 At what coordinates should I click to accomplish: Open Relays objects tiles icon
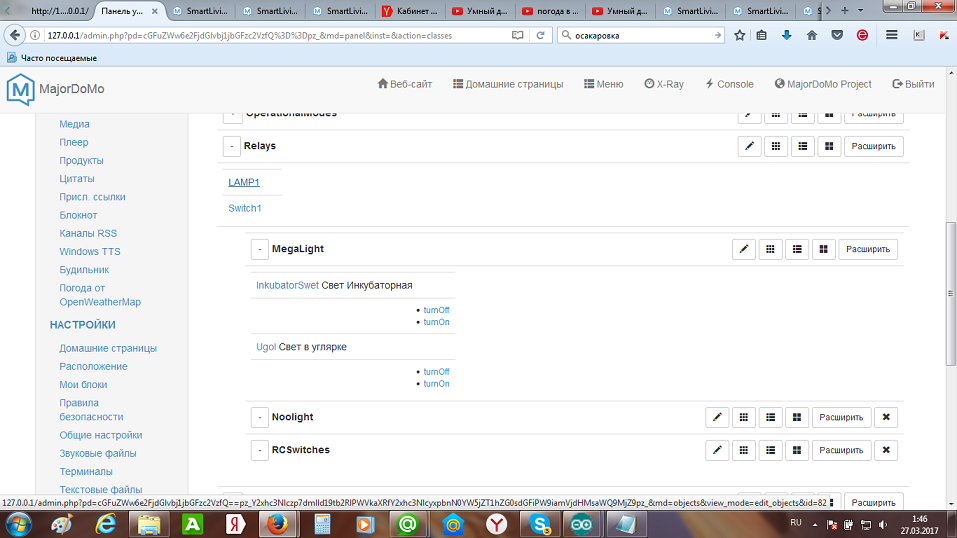(x=829, y=146)
